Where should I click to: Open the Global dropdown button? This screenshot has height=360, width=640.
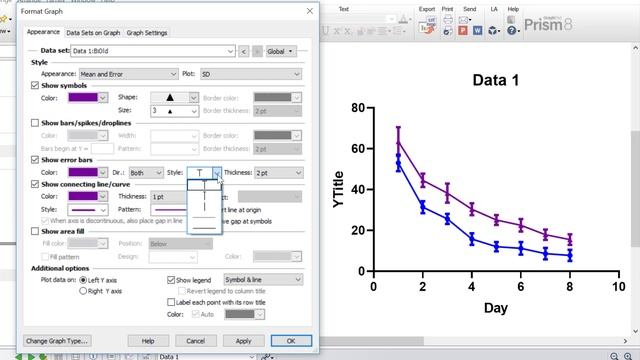(281, 51)
